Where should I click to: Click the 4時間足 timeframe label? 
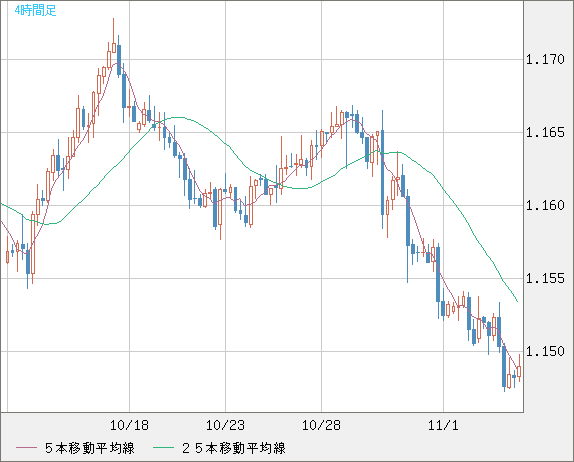pyautogui.click(x=36, y=10)
